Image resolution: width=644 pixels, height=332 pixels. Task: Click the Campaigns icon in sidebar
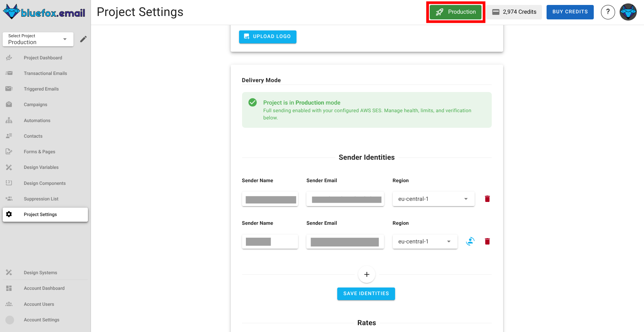[x=9, y=104]
